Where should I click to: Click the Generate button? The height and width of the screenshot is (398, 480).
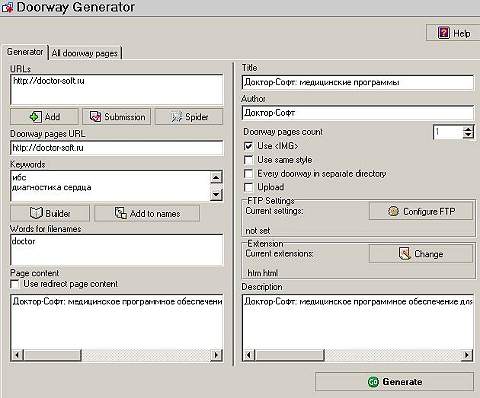[x=394, y=382]
